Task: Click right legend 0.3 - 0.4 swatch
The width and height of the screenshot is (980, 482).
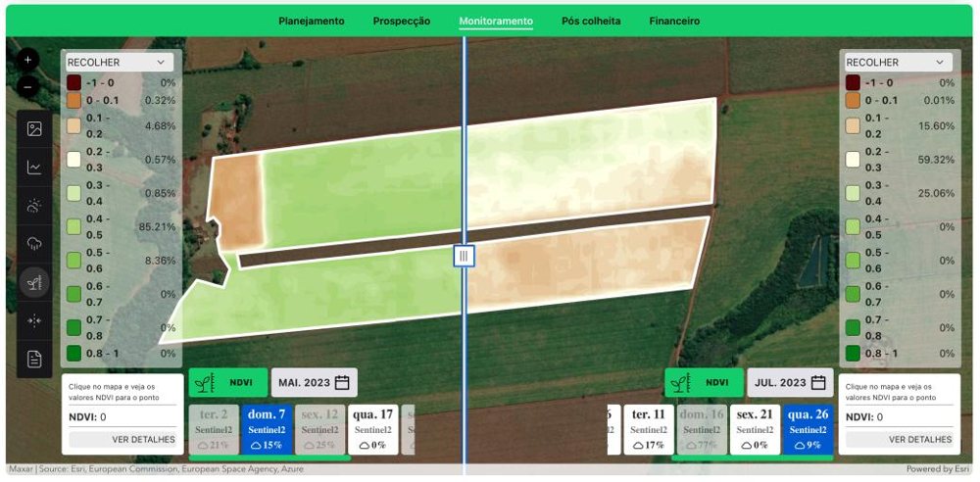Action: pyautogui.click(x=854, y=193)
